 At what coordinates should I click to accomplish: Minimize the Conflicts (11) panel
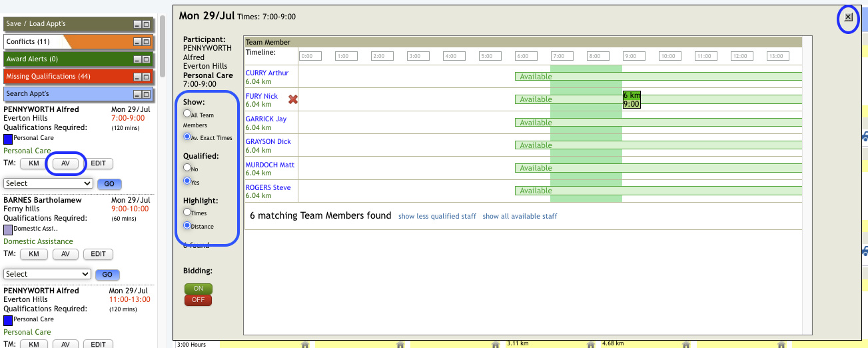tap(138, 42)
